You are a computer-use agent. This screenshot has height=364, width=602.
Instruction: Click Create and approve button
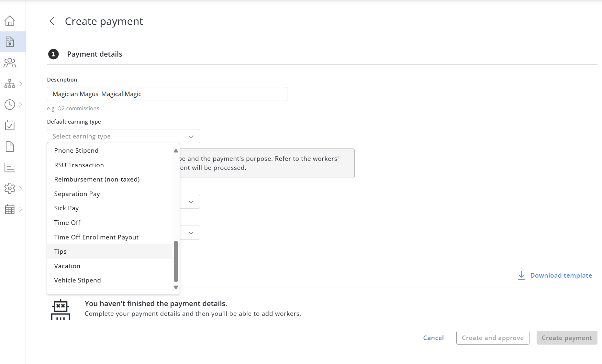(493, 338)
